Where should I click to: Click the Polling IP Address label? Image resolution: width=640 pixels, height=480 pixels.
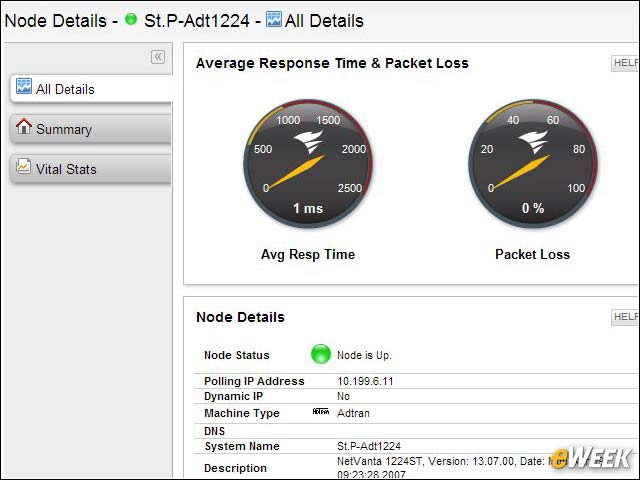point(254,381)
